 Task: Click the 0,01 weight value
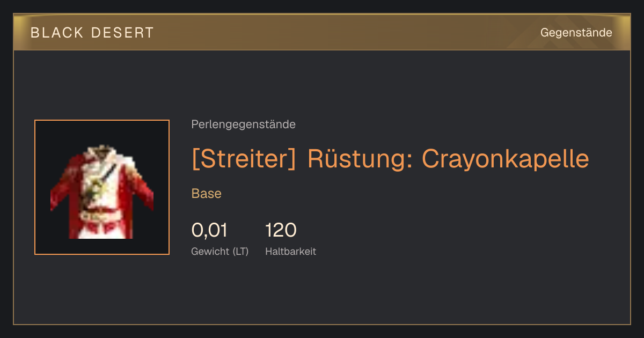(209, 230)
